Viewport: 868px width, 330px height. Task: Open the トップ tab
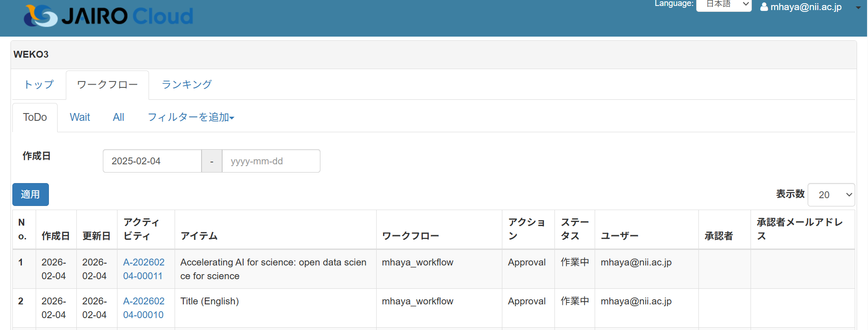coord(39,85)
